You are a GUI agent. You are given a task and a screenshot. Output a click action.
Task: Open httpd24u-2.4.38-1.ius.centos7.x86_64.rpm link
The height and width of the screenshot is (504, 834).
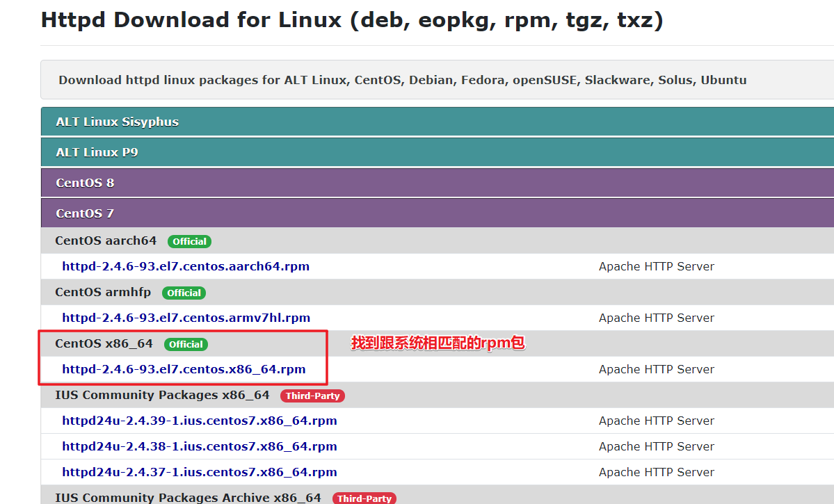point(200,446)
